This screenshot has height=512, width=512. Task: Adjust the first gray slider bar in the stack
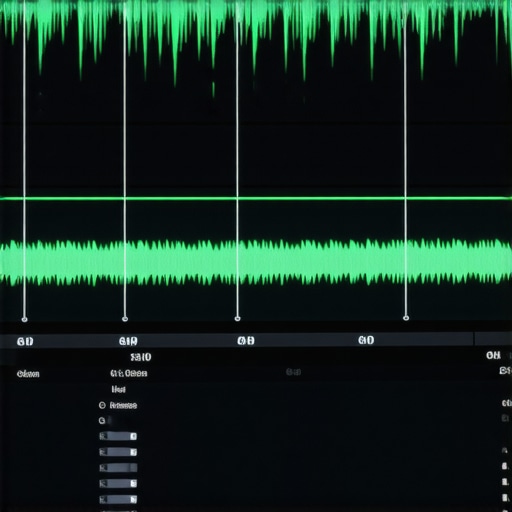tap(118, 436)
